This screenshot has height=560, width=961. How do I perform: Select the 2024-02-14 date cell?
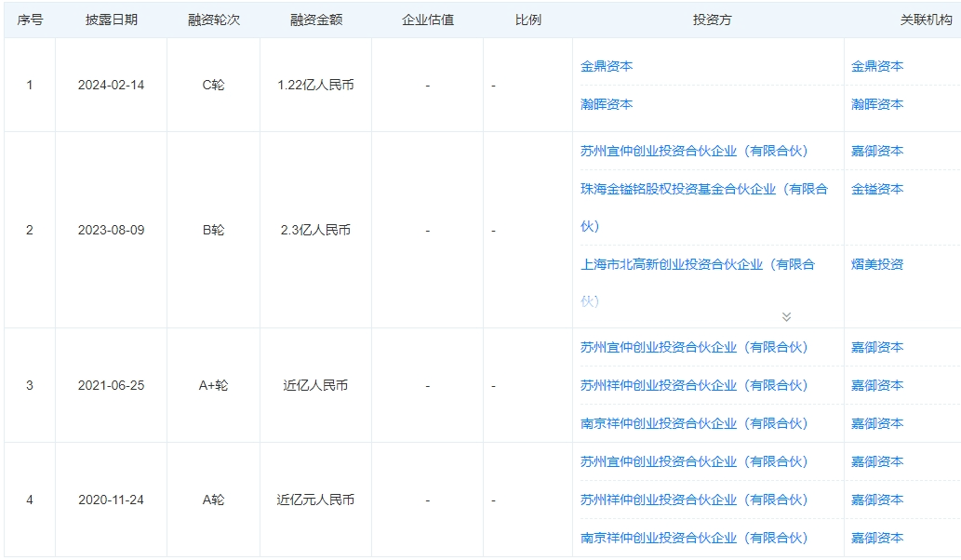(x=111, y=85)
